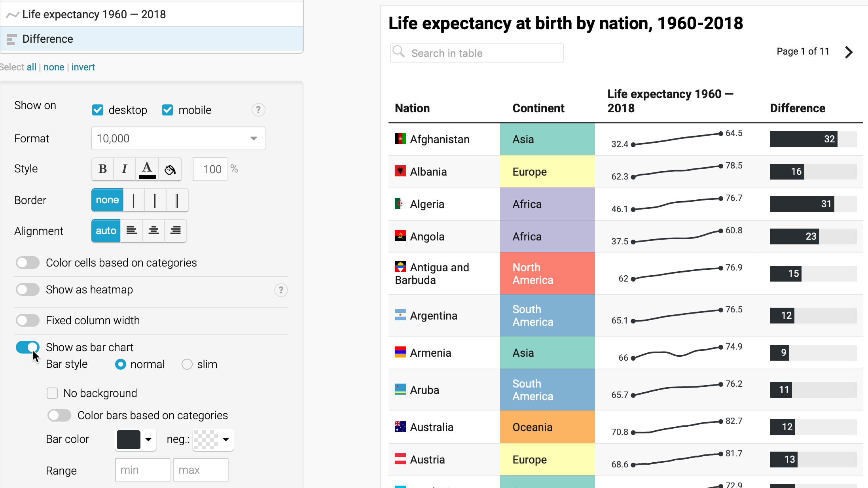868x488 pixels.
Task: Click Select all link
Action: (x=32, y=67)
